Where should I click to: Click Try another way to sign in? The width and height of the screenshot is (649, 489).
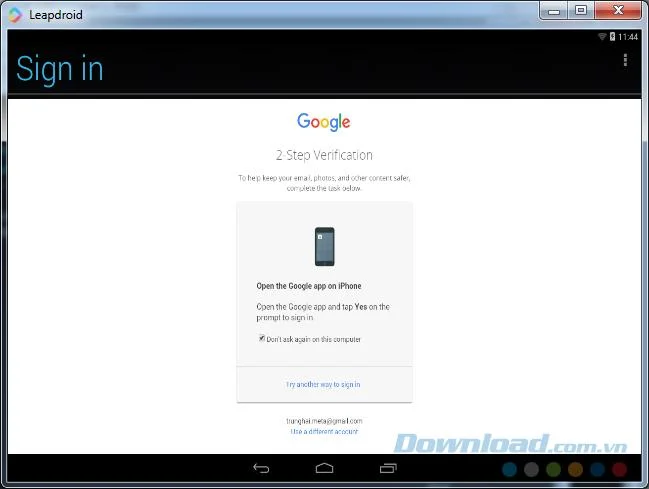click(323, 384)
